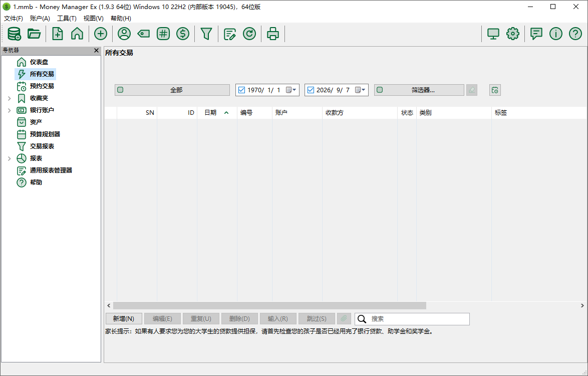Select 仪表盘 in the navigator
The height and width of the screenshot is (376, 588).
point(39,62)
